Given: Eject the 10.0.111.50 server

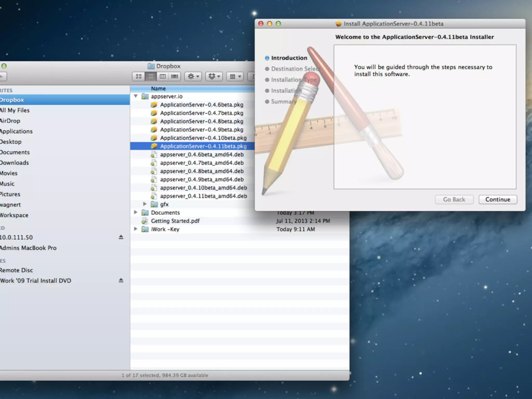Looking at the screenshot, I should click(x=121, y=237).
